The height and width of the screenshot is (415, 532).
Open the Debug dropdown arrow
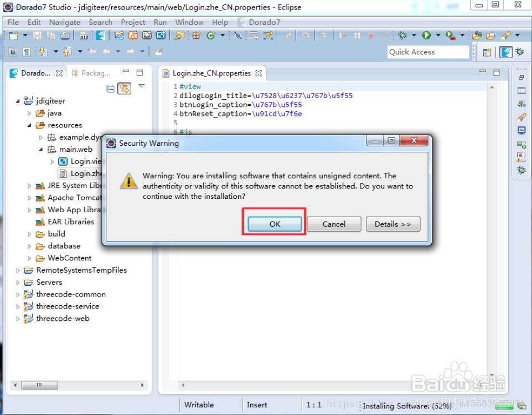tap(414, 35)
